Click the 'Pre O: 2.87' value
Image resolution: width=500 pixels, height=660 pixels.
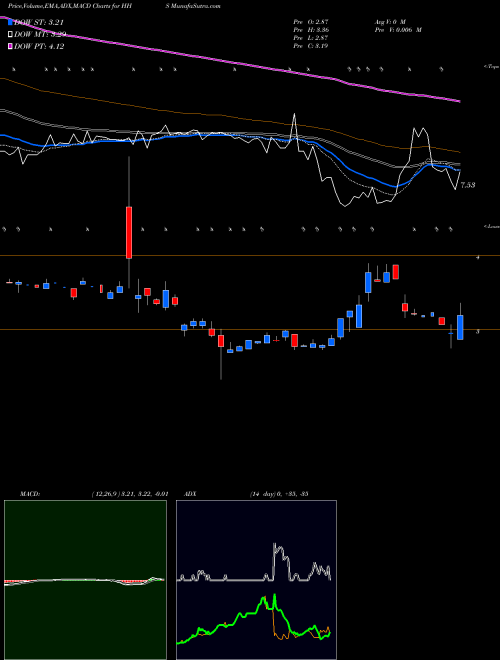tap(311, 21)
